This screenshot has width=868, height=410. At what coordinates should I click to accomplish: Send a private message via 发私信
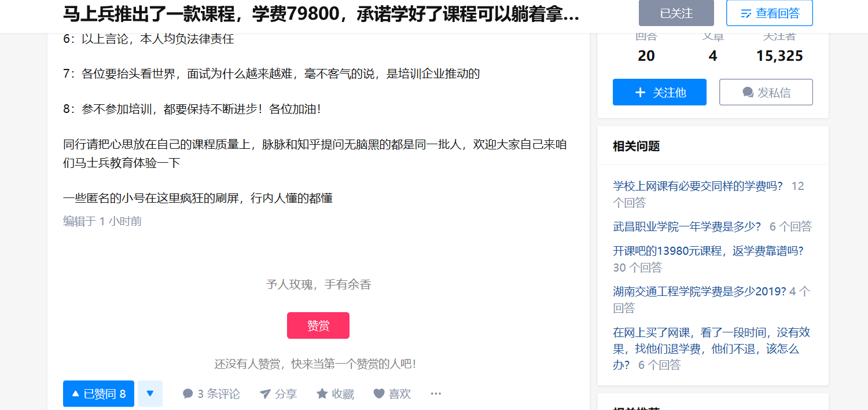766,92
